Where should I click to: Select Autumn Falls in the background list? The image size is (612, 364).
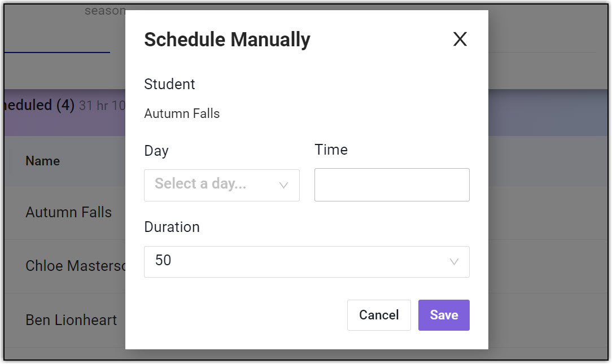(x=69, y=212)
